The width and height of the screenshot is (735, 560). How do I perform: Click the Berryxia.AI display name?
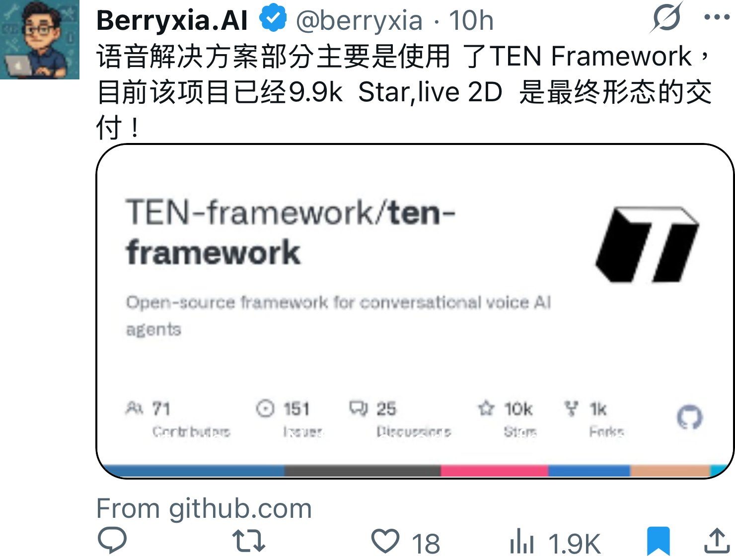click(x=172, y=20)
